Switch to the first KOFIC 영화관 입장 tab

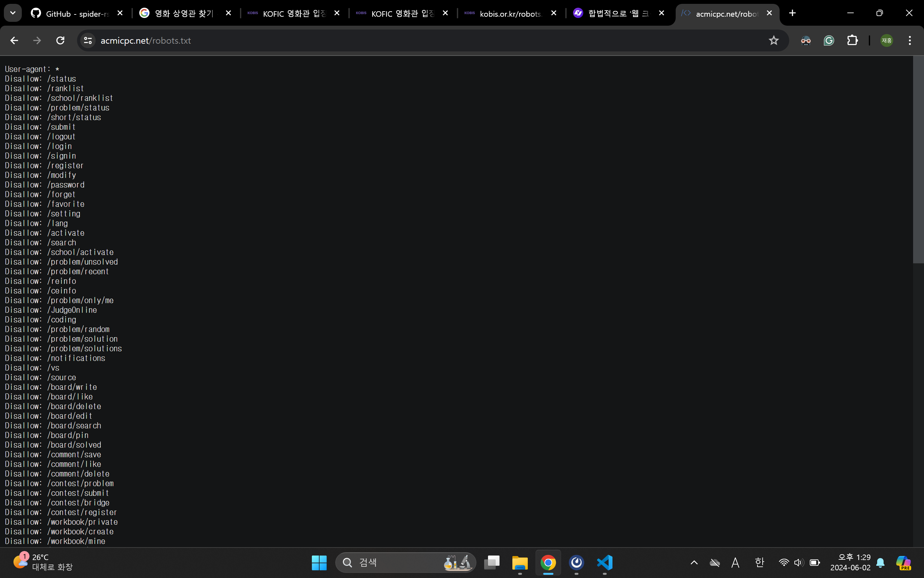(x=294, y=13)
